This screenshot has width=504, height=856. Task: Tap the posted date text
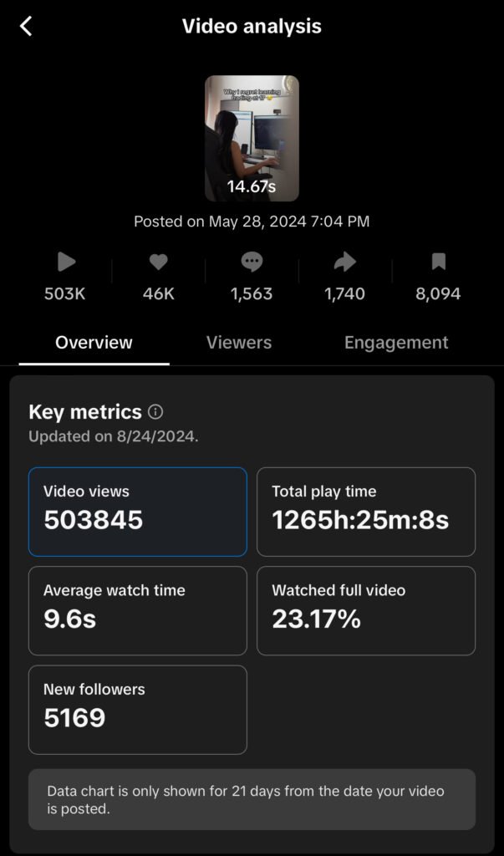point(252,222)
